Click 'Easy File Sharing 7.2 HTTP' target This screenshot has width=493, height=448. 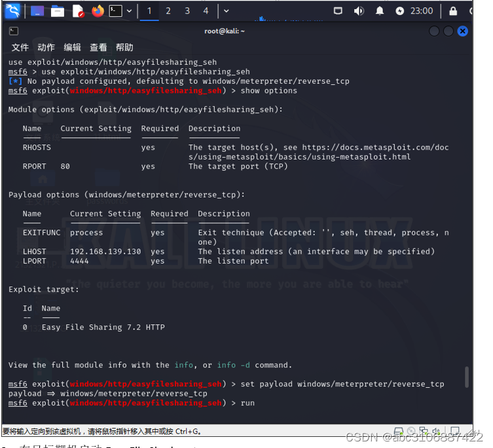pos(103,328)
